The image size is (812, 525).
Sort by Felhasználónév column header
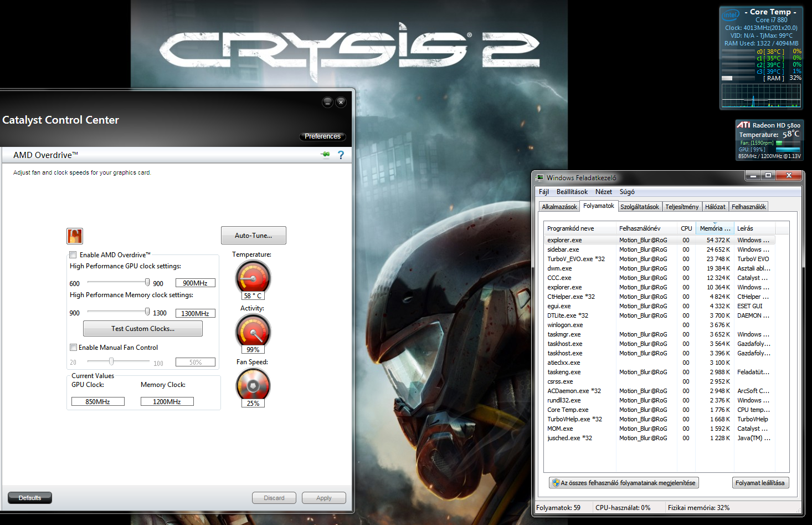pyautogui.click(x=646, y=228)
